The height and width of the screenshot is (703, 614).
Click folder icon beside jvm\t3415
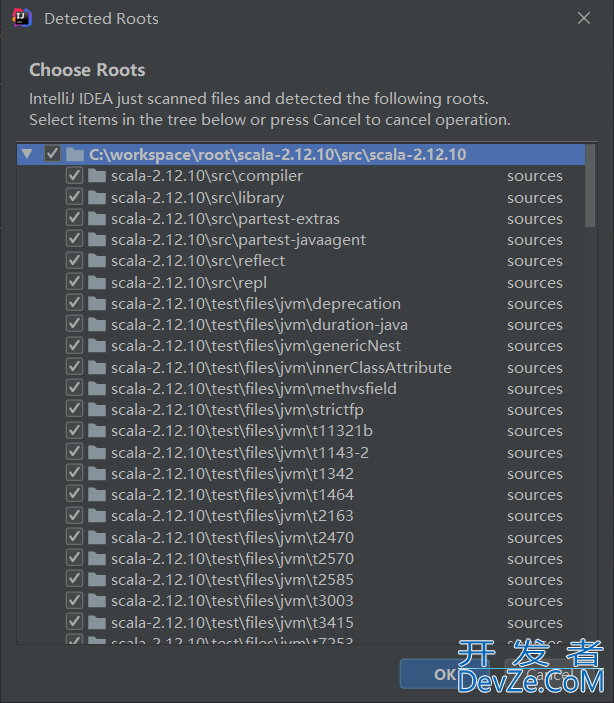coord(97,623)
